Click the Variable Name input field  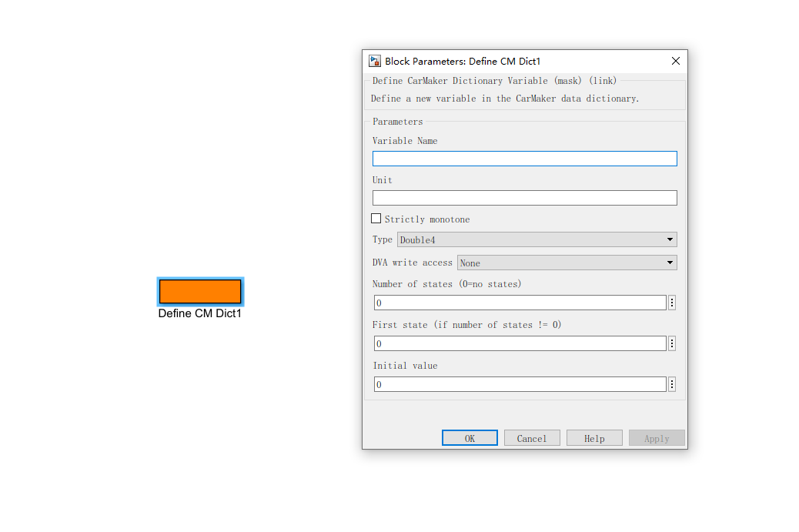tap(524, 159)
